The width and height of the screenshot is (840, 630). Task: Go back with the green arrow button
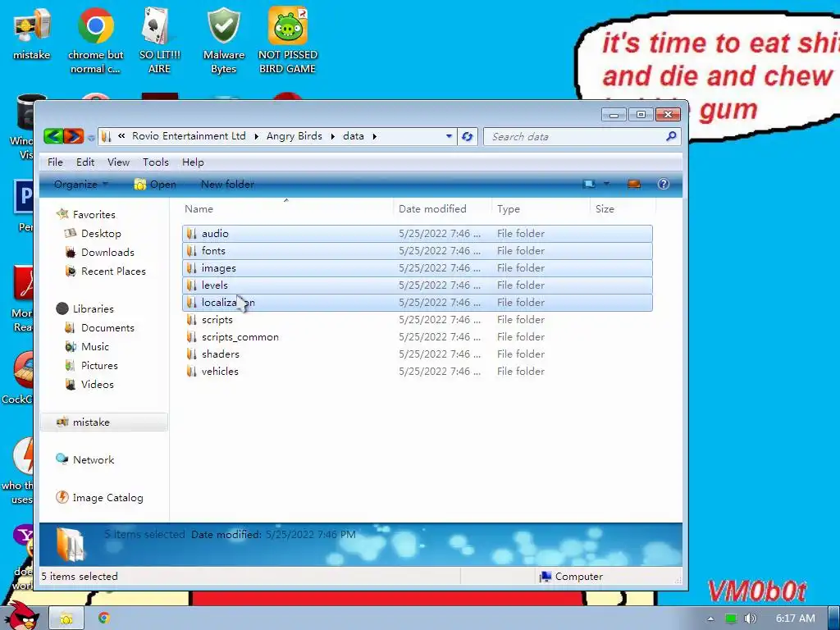tap(53, 136)
